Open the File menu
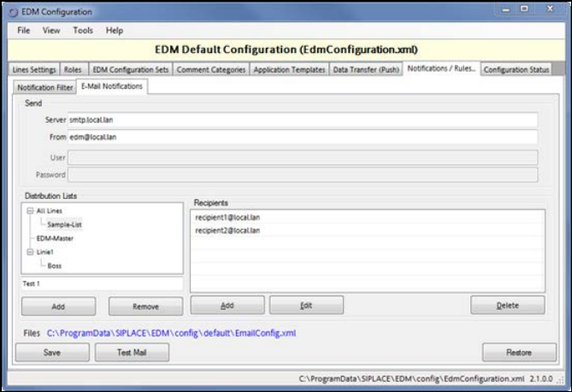This screenshot has width=572, height=392. (x=23, y=30)
